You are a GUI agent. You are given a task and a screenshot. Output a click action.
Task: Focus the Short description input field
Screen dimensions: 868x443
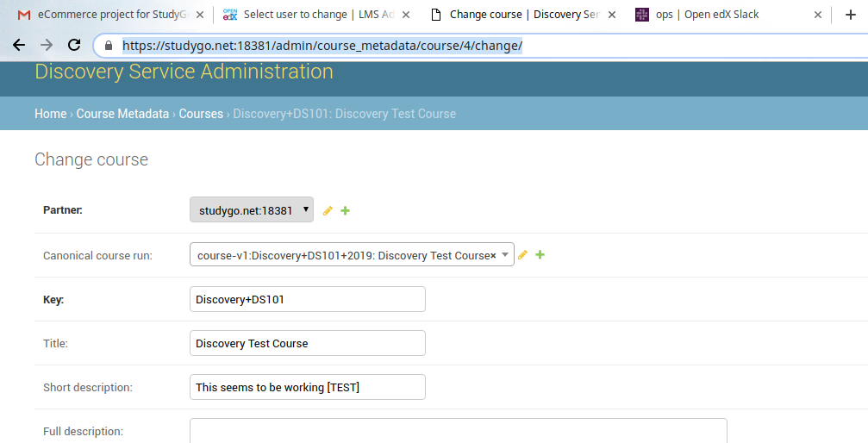pyautogui.click(x=307, y=387)
